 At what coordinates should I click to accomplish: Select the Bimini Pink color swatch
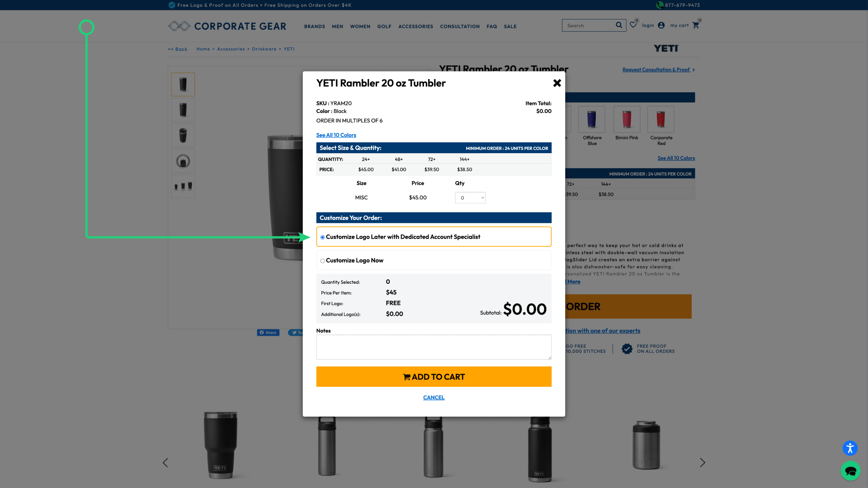pos(627,118)
